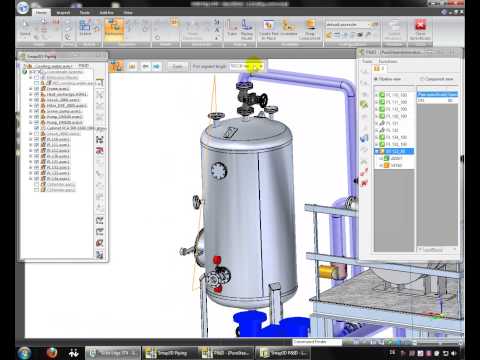
Task: Open the Solid Edge application button menu
Action: [x=23, y=8]
